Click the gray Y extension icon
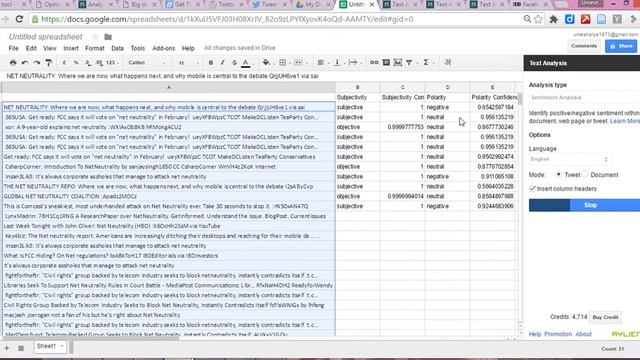The image size is (640, 360). click(x=617, y=19)
